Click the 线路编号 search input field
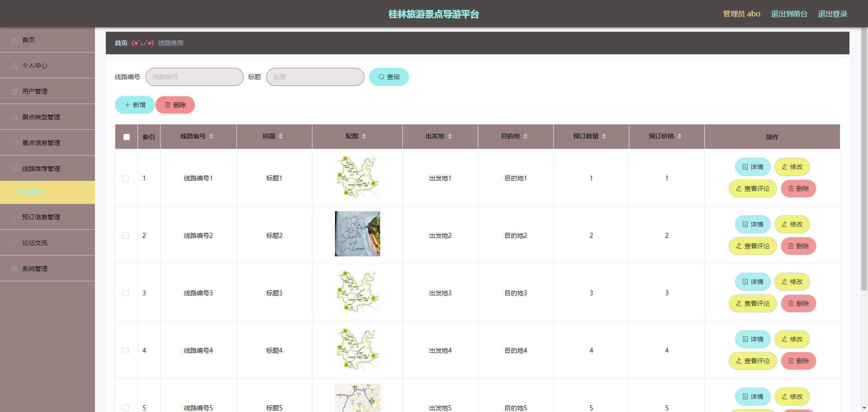This screenshot has height=412, width=868. coord(194,77)
